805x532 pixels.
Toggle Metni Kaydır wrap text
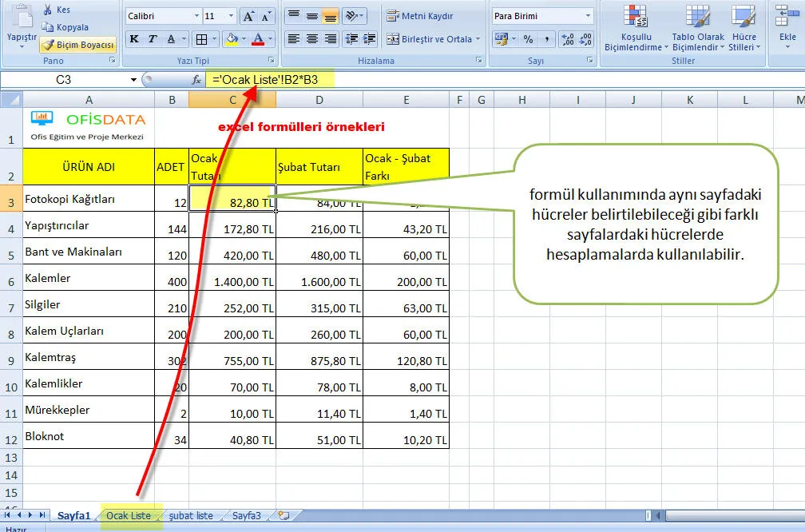[x=415, y=16]
